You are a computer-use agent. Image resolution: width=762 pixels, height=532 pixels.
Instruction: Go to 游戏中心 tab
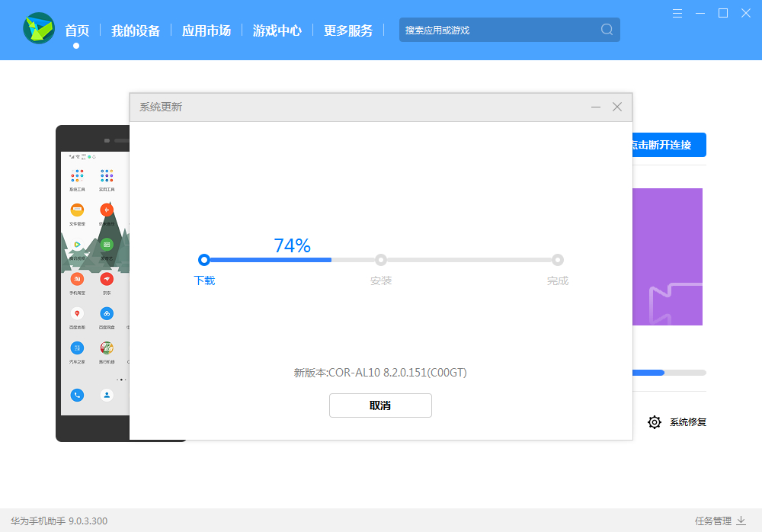click(x=277, y=30)
